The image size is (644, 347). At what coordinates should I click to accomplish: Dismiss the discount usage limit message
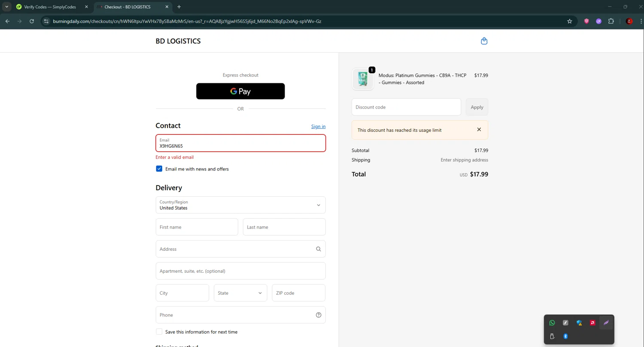pos(479,130)
